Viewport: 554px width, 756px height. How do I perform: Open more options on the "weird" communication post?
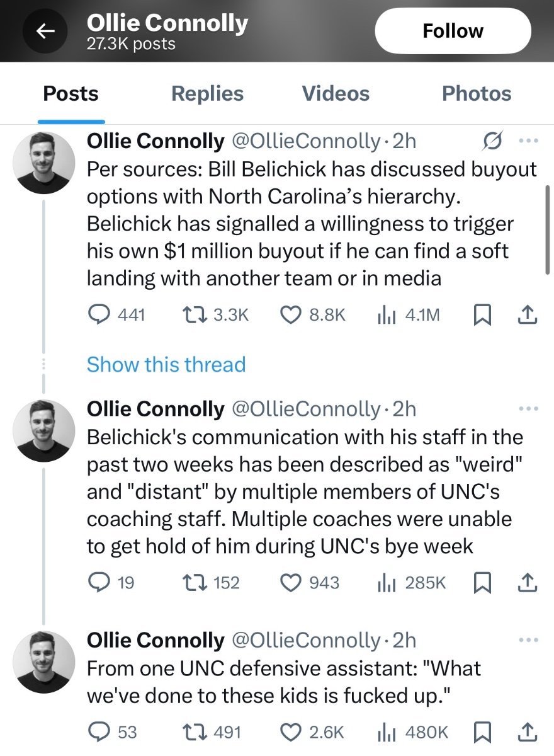tap(528, 409)
